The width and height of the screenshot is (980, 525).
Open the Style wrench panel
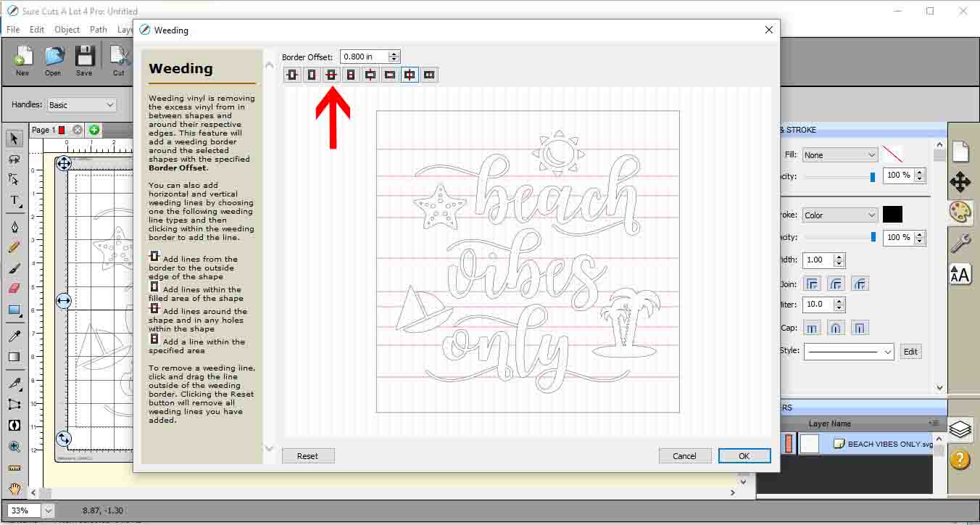(x=960, y=244)
